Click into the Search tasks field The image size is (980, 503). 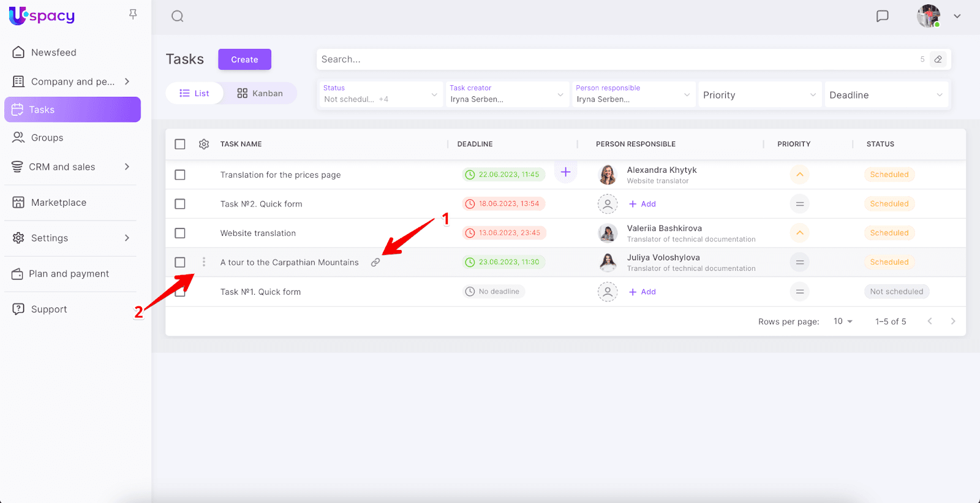coord(612,59)
